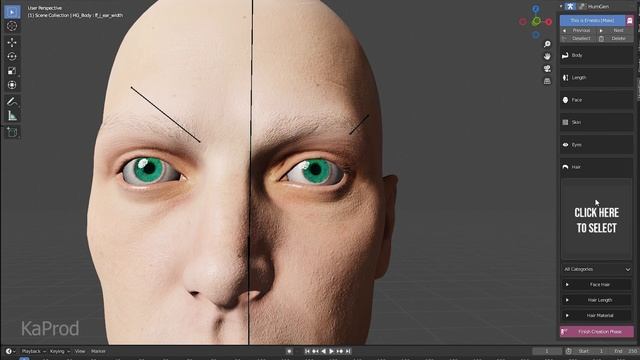This screenshot has width=640, height=360.
Task: Click the Finish Creation Phase button
Action: 596,331
